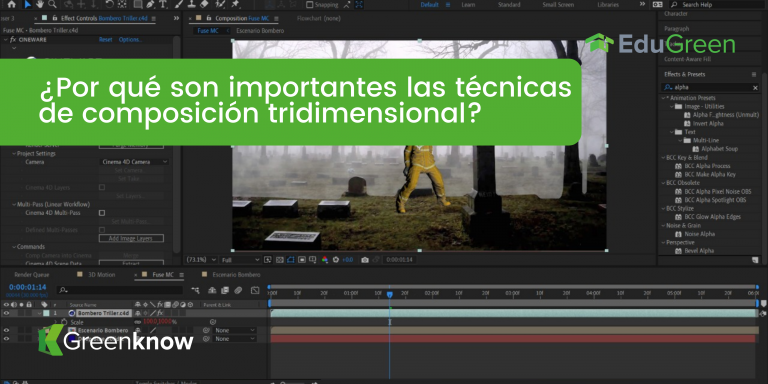Toggle mask and shape path visibility
Image resolution: width=768 pixels, height=384 pixels.
coord(291,260)
